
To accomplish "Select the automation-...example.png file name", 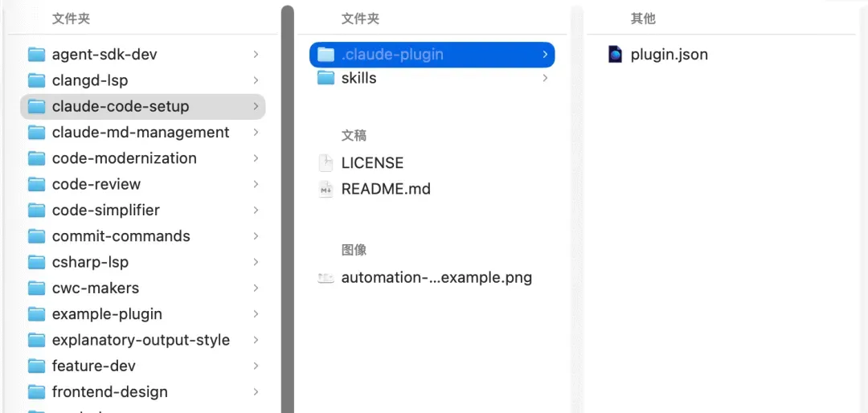I will pos(436,278).
